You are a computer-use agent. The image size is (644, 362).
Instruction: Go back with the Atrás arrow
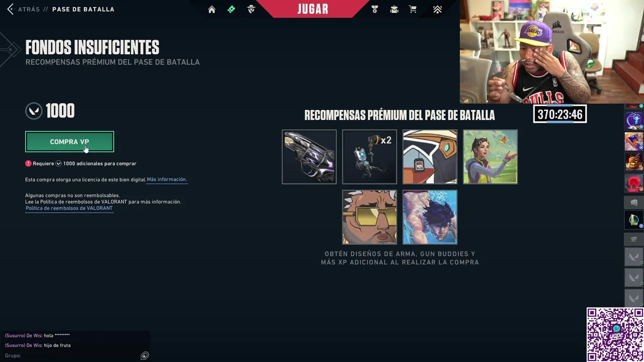point(10,9)
